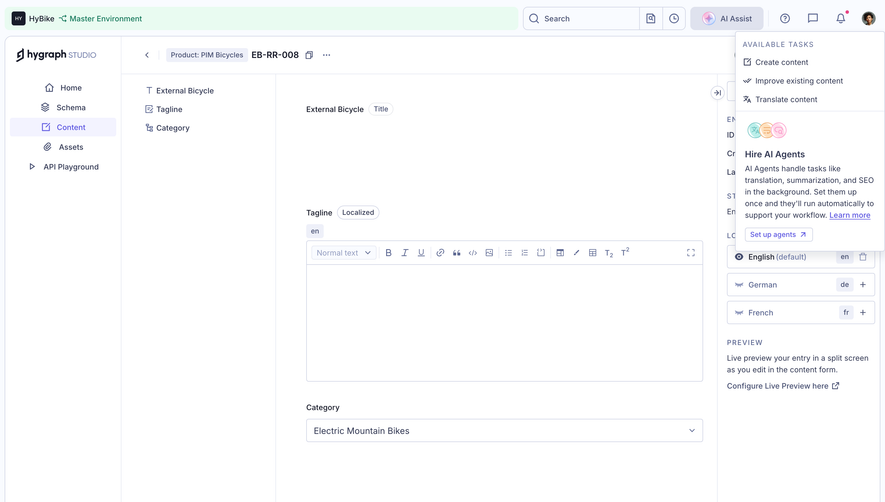Click the Master Environment label
Viewport: 885px width, 502px height.
tap(106, 19)
